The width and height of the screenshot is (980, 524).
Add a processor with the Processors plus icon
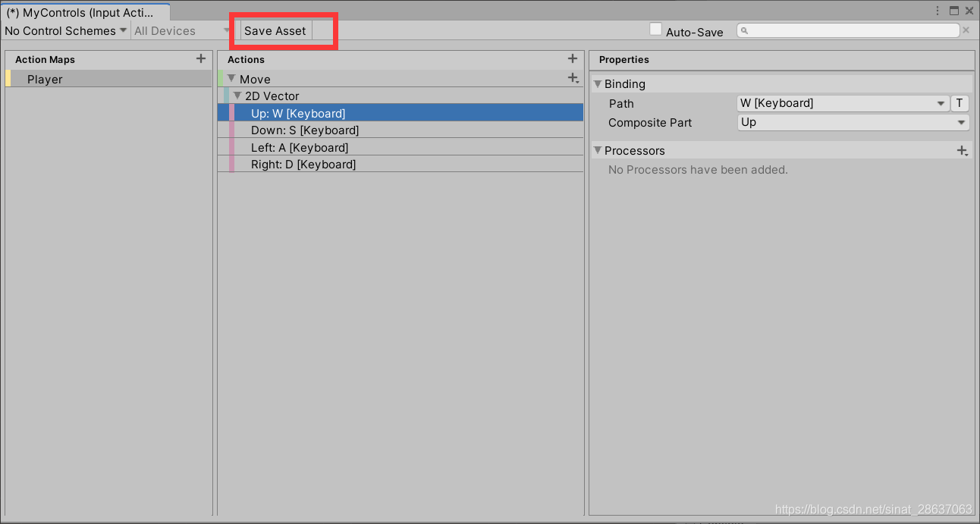(962, 150)
